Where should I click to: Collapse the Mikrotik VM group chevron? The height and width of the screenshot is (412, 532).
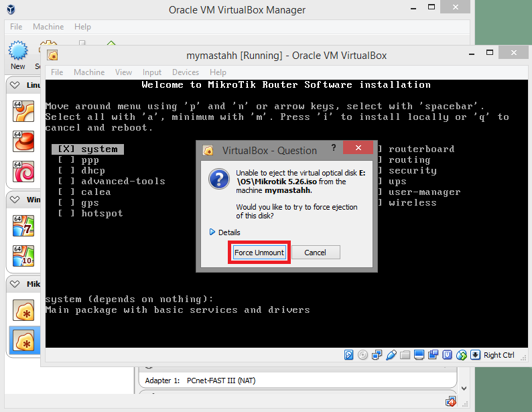[15, 284]
